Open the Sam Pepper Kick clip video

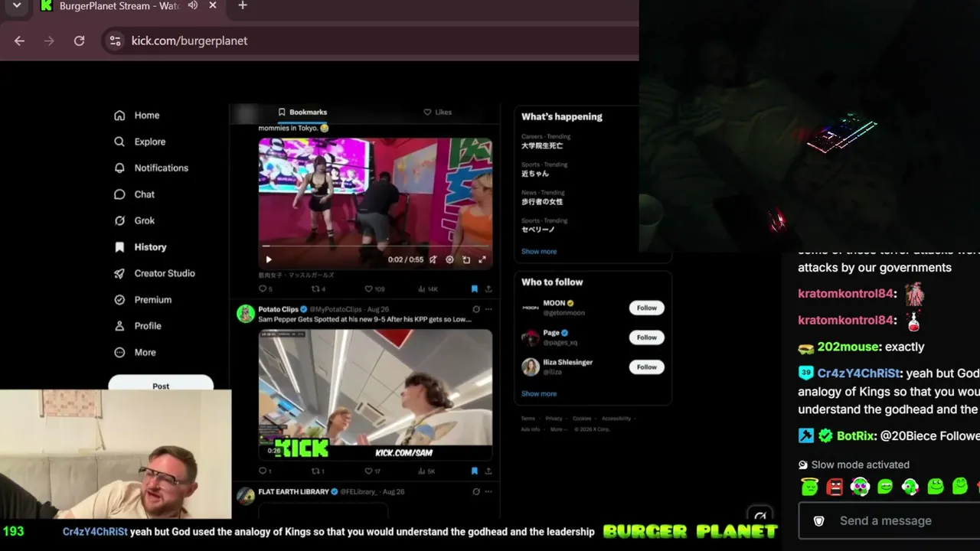375,396
